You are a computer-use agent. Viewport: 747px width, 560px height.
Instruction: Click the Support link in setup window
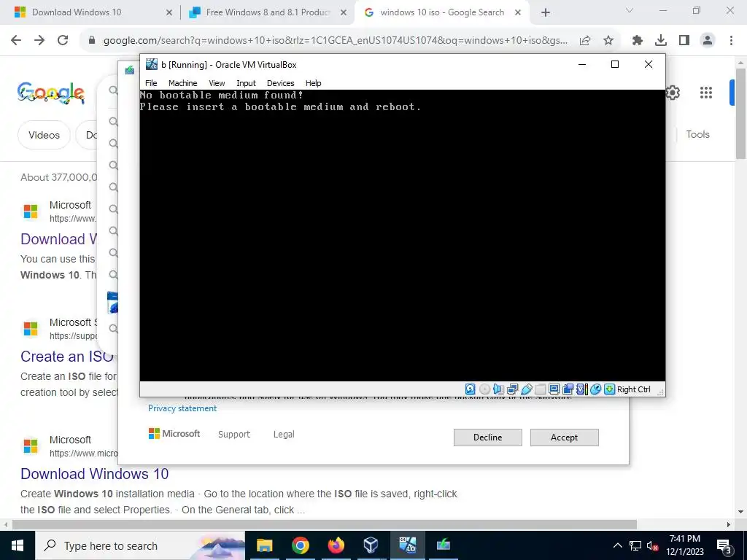point(234,435)
